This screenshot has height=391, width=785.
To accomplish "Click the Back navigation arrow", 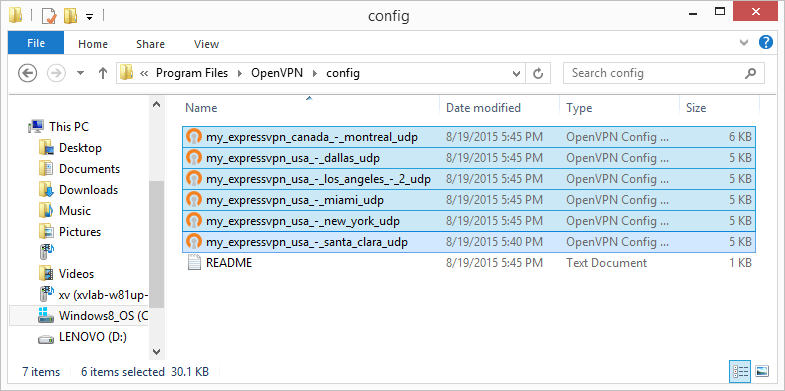I will [x=28, y=74].
